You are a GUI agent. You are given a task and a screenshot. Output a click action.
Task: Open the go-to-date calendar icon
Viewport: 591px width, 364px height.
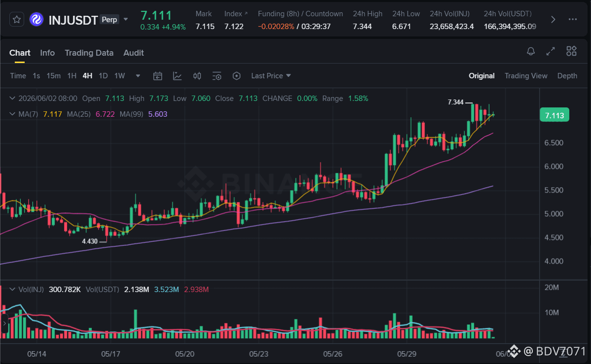click(x=158, y=76)
